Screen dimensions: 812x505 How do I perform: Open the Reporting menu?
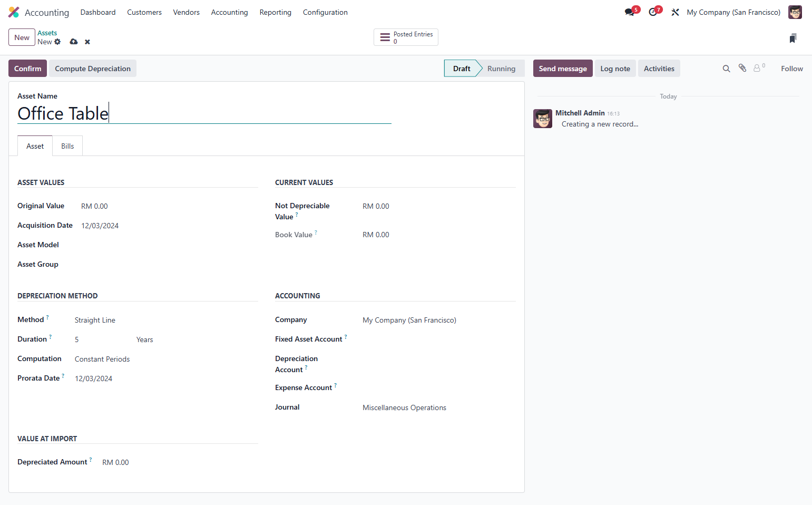click(x=276, y=12)
